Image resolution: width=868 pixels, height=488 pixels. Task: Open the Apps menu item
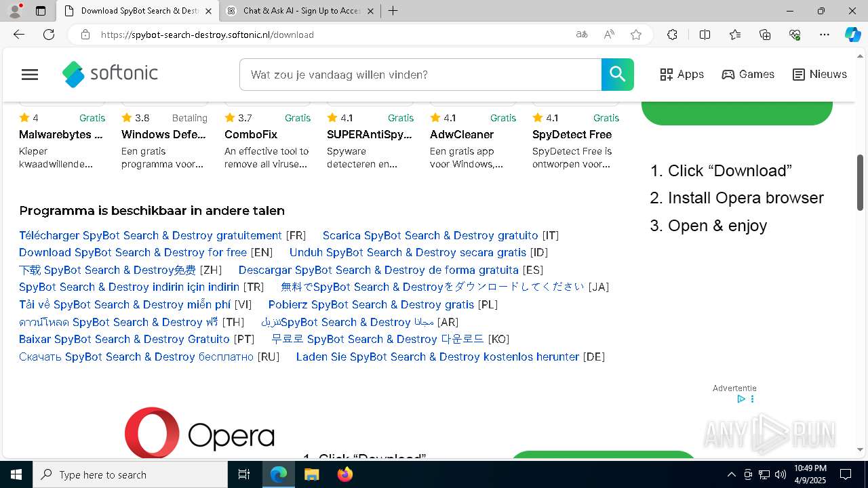tap(682, 75)
